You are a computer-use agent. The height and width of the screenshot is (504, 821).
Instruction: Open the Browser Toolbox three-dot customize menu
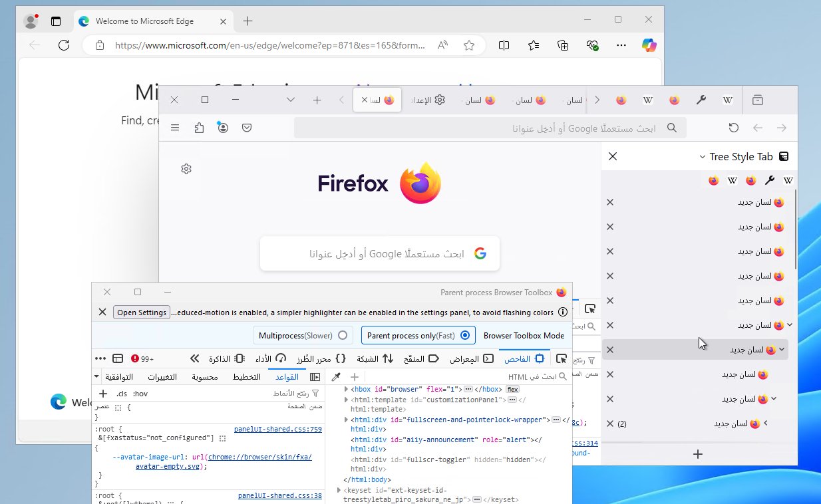[100, 358]
